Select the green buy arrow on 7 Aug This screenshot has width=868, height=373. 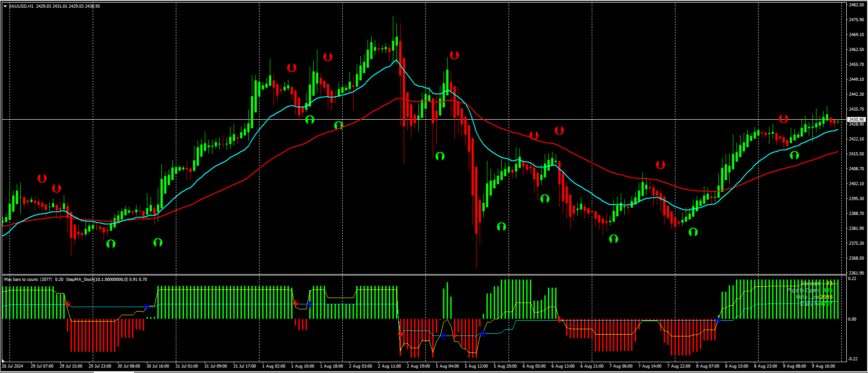tap(613, 238)
